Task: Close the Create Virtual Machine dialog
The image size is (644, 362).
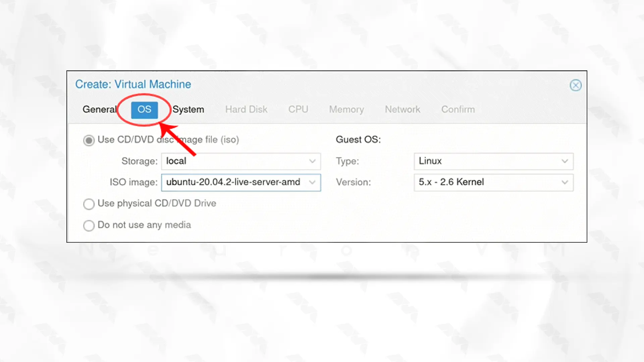Action: coord(576,85)
